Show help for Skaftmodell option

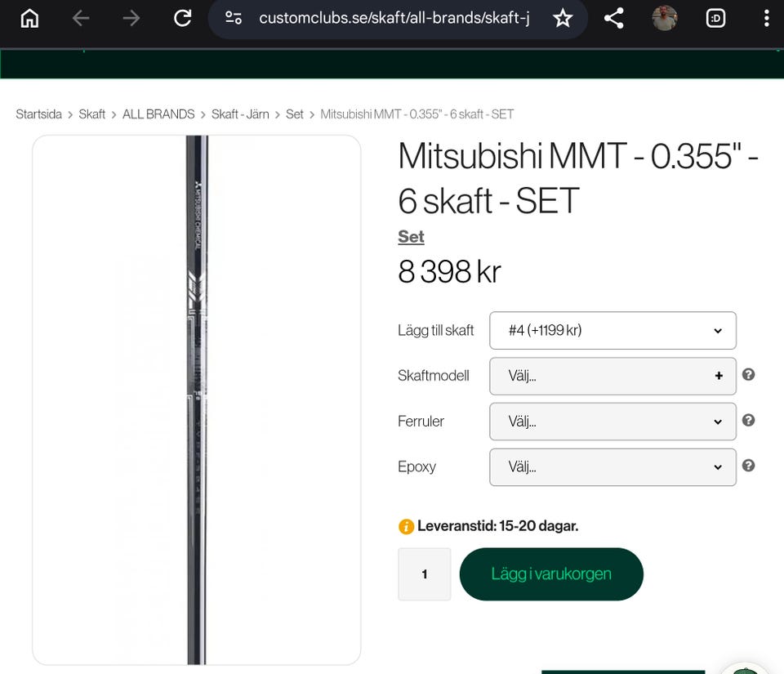749,374
